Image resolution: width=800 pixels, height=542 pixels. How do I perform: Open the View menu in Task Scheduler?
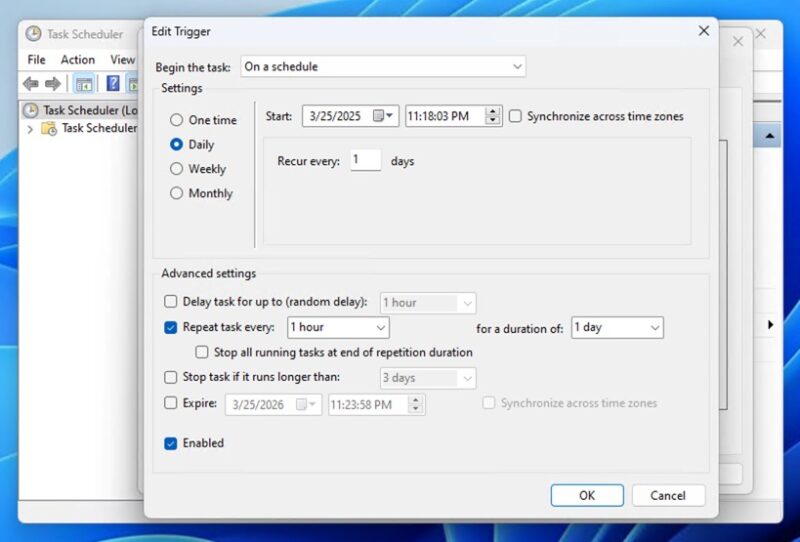pos(123,60)
